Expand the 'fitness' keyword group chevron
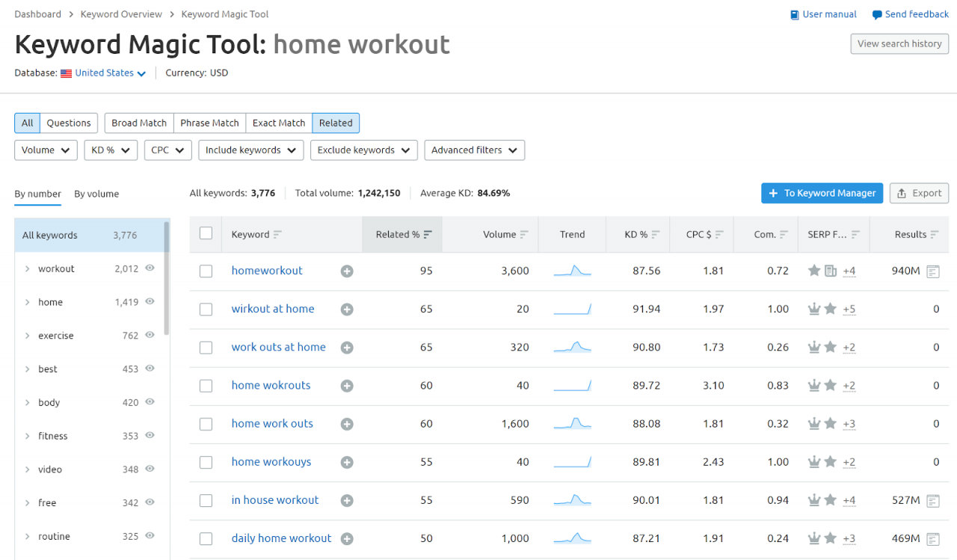Screen dimensions: 957x560 (28, 437)
